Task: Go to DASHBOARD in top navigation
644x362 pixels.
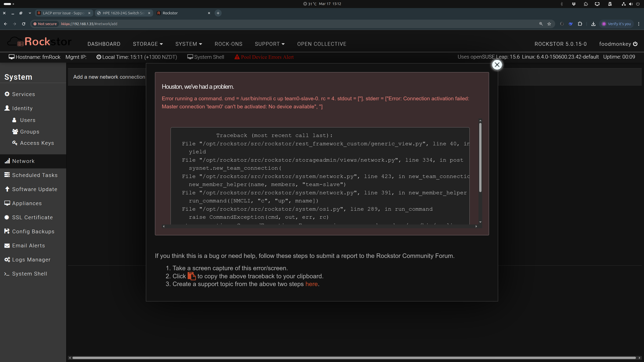Action: pos(104,44)
